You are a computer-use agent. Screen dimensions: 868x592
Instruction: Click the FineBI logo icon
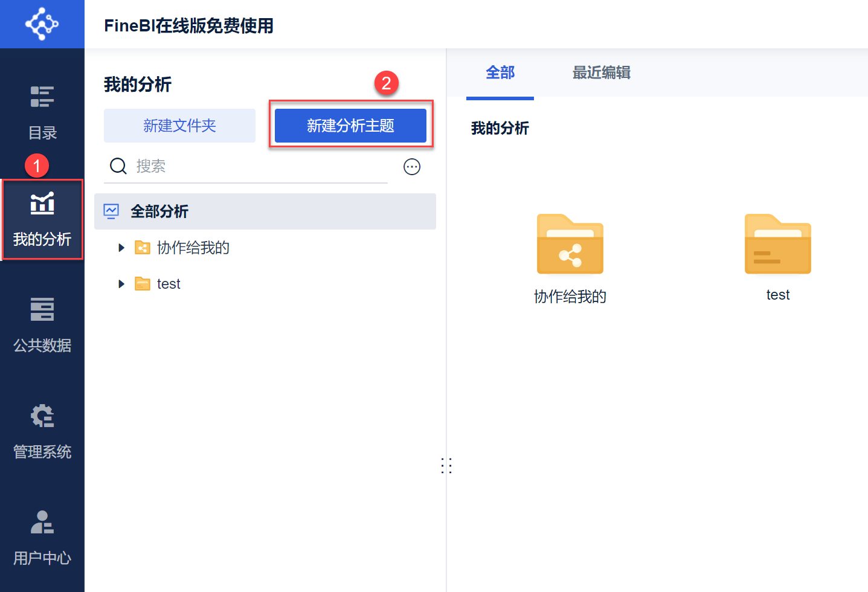click(42, 24)
